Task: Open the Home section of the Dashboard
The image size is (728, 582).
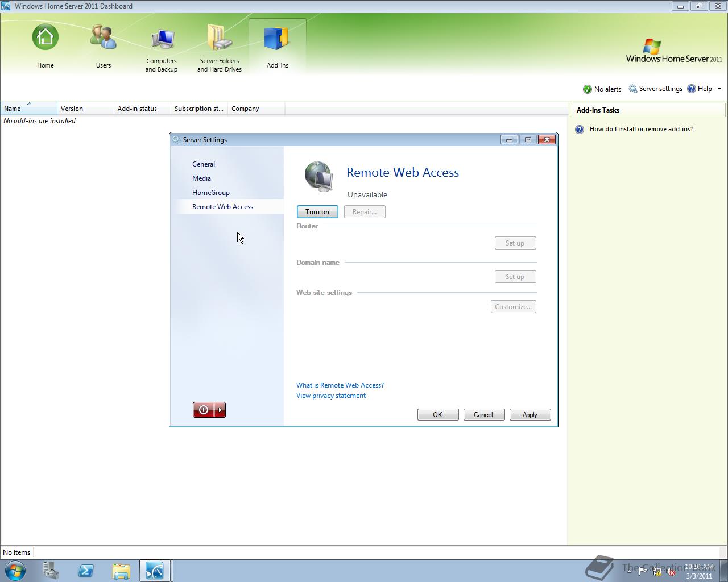Action: point(45,47)
